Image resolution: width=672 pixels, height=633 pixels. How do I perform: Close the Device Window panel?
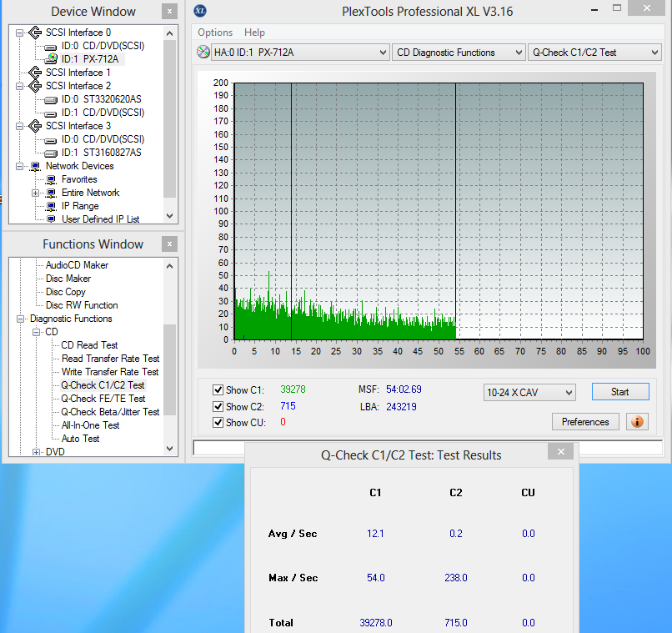tap(170, 12)
